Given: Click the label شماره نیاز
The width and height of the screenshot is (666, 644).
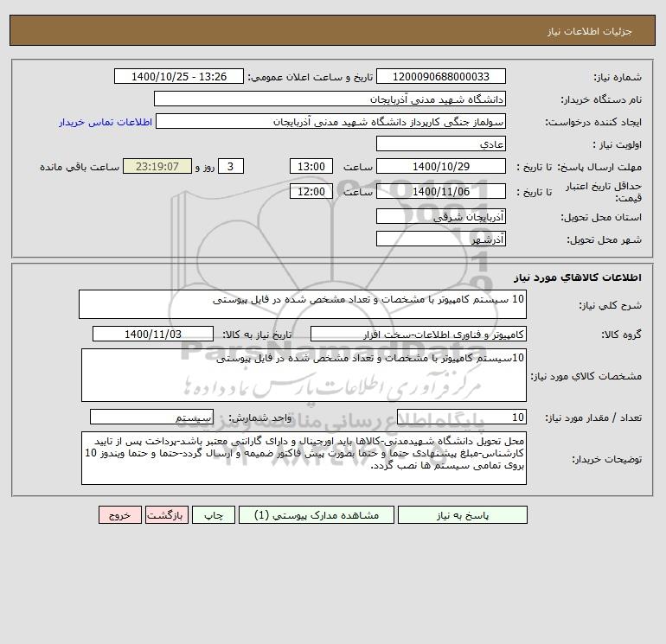Looking at the screenshot, I should pyautogui.click(x=618, y=77).
